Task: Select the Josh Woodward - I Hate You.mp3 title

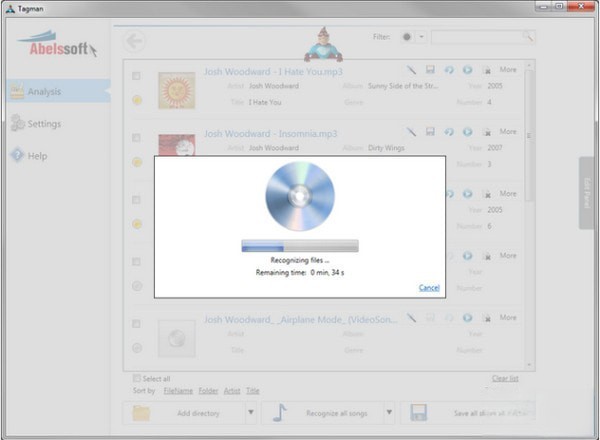Action: (x=273, y=72)
